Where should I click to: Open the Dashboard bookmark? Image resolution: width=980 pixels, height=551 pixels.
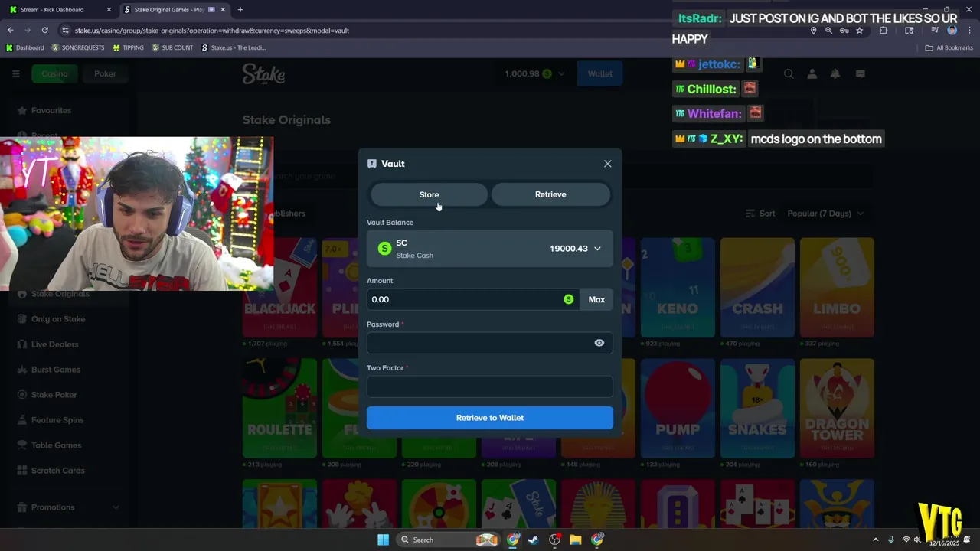(x=24, y=47)
